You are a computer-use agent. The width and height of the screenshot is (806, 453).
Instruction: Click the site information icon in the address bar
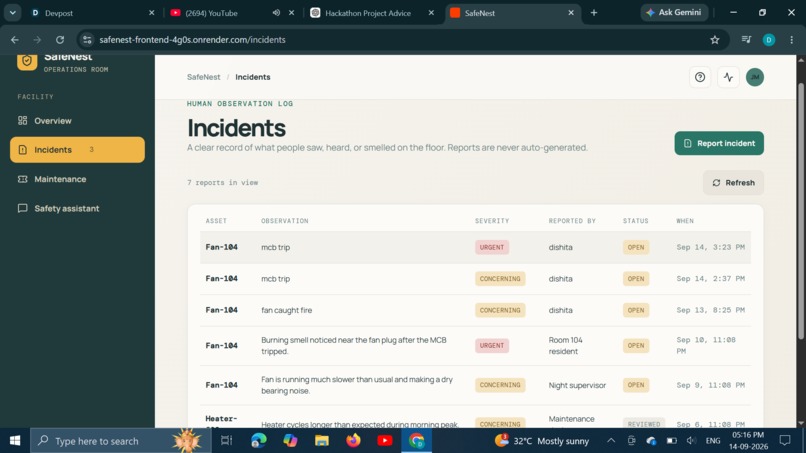(x=87, y=40)
